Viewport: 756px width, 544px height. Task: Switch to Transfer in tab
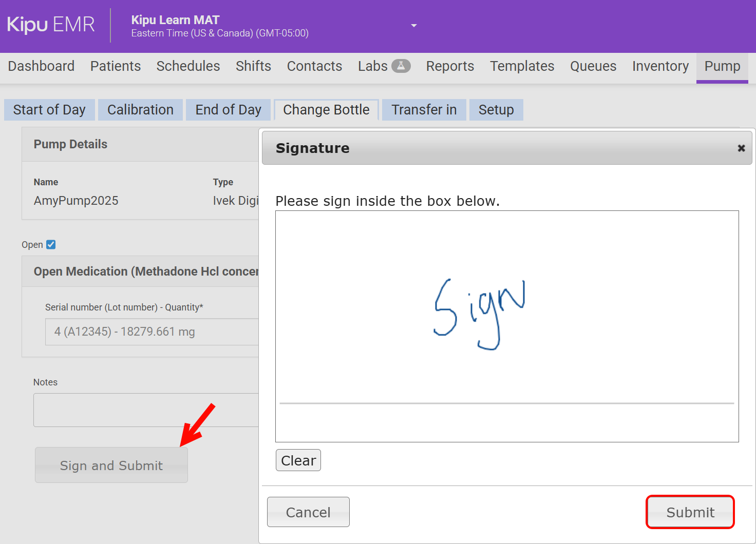coord(424,110)
